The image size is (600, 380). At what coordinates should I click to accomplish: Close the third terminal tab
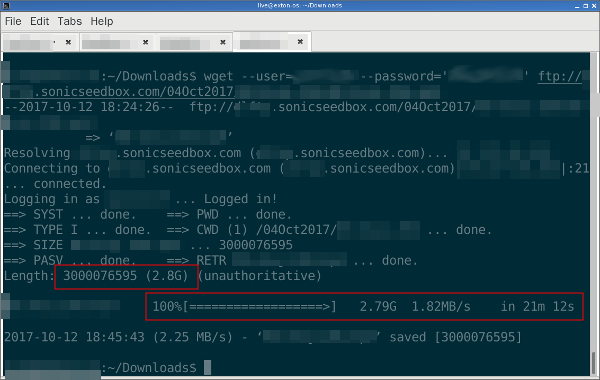pyautogui.click(x=223, y=42)
